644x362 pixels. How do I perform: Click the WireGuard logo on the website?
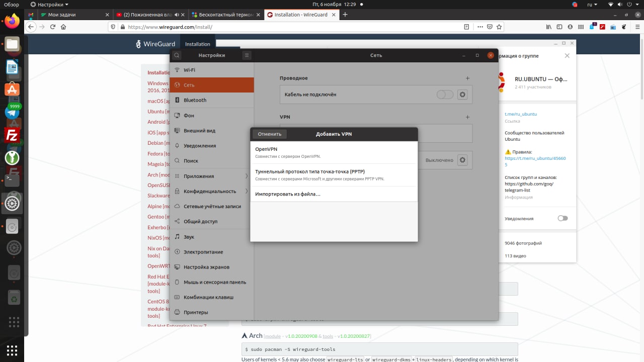click(155, 44)
